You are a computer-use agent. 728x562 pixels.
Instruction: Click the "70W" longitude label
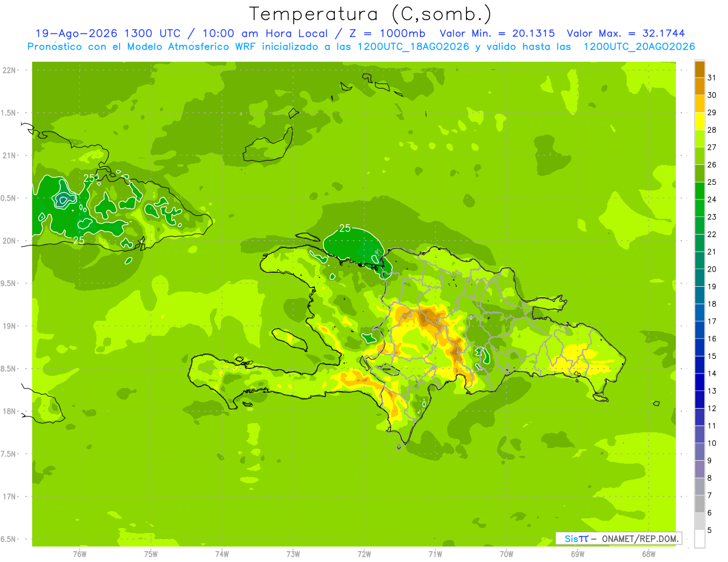pos(506,554)
